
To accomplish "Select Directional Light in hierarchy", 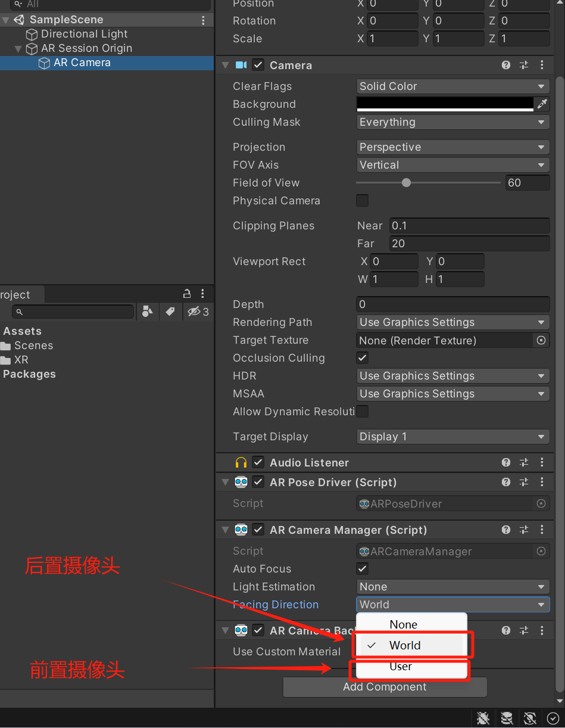I will pyautogui.click(x=84, y=34).
